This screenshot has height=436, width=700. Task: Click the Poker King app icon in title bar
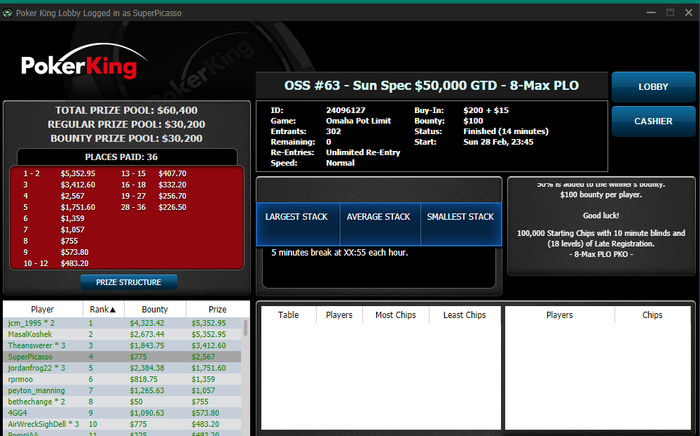click(x=7, y=13)
